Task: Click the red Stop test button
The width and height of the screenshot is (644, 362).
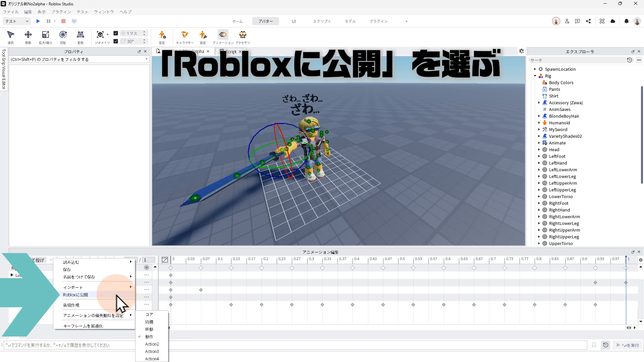Action: pyautogui.click(x=63, y=21)
